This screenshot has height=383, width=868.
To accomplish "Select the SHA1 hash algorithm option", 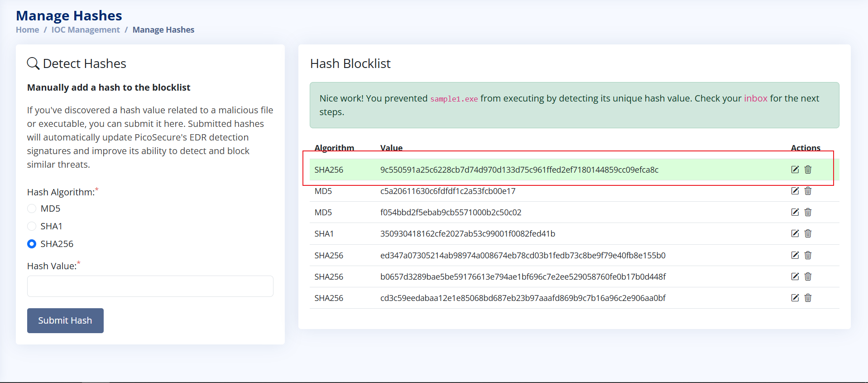I will [32, 226].
